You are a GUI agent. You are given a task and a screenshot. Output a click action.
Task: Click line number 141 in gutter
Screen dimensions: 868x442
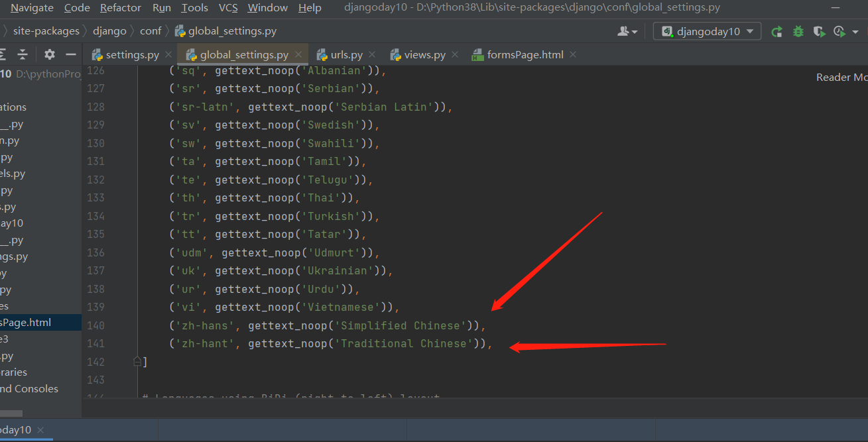coord(95,344)
